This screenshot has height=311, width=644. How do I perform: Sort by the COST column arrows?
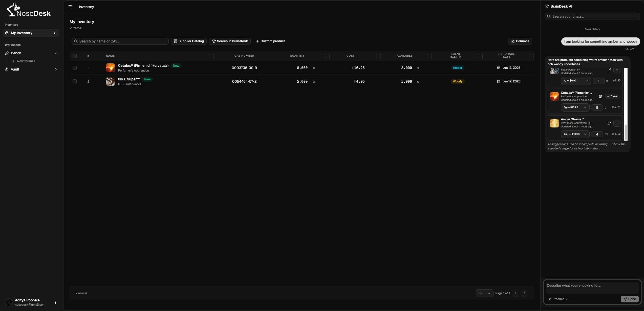pos(377,56)
